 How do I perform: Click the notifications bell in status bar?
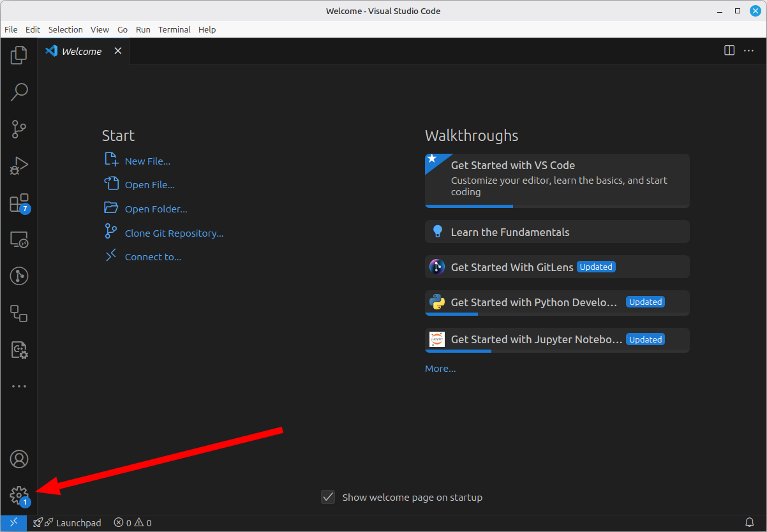(x=750, y=523)
